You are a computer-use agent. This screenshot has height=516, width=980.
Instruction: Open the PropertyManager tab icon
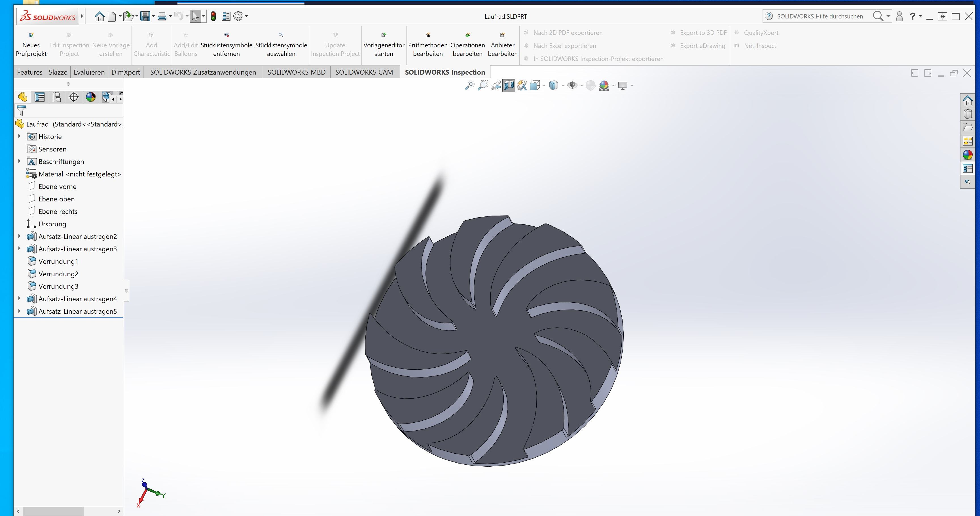[x=40, y=97]
